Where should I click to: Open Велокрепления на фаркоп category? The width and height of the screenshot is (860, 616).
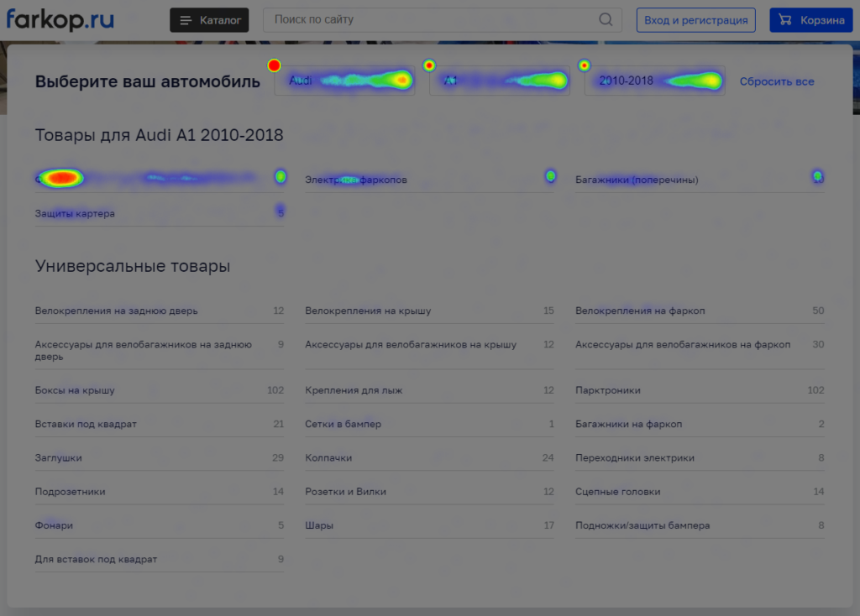[640, 311]
